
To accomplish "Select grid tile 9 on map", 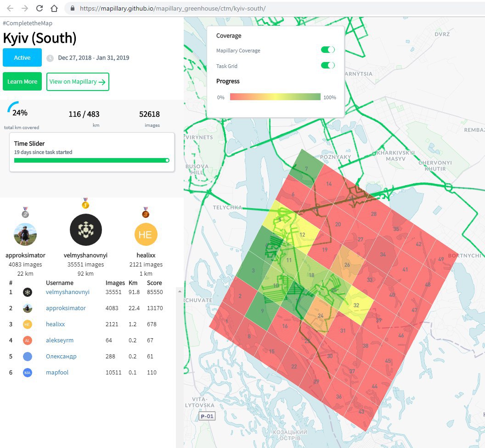I will click(262, 311).
